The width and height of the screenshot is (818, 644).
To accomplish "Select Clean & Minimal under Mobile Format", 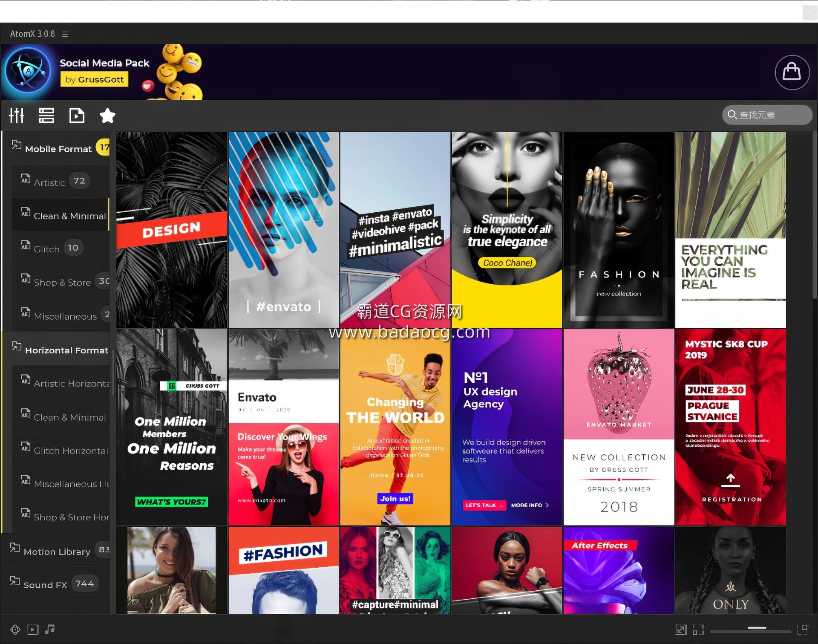I will [60, 214].
